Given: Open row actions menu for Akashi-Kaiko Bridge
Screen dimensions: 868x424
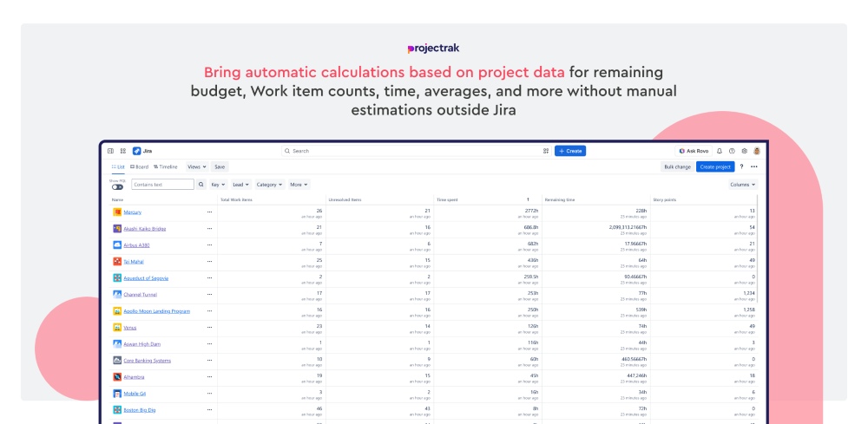Looking at the screenshot, I should [x=209, y=228].
